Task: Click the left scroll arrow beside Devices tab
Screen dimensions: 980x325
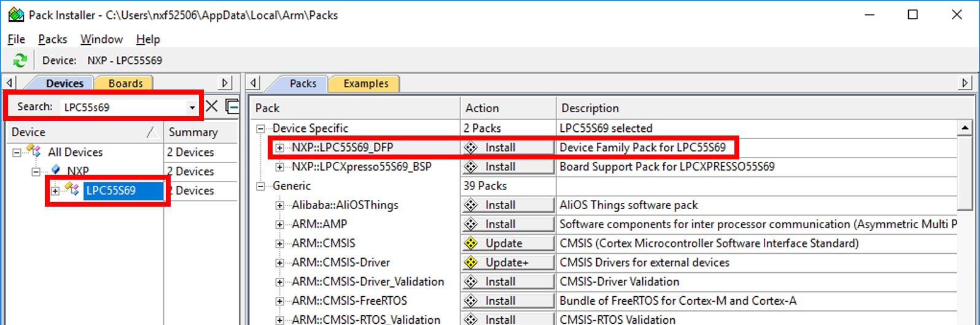Action: (x=10, y=83)
